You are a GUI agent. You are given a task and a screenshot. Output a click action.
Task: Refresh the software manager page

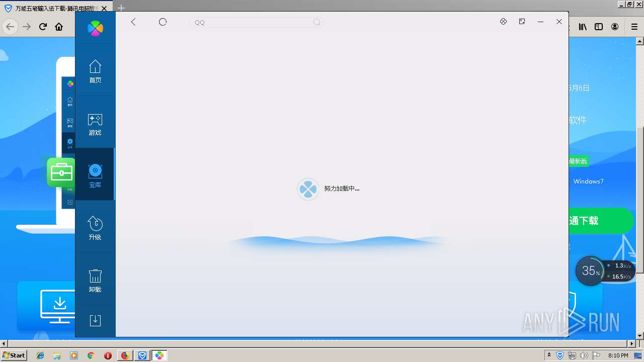163,22
